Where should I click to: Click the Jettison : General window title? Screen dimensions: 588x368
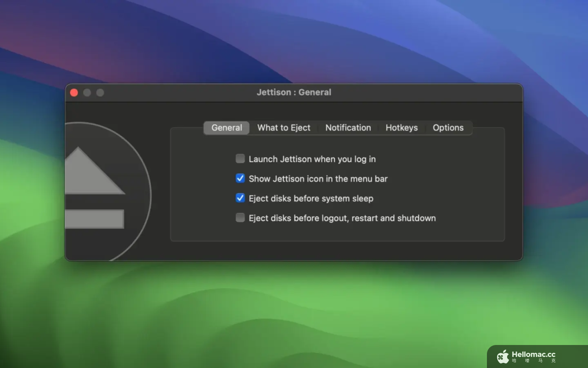[x=294, y=92]
